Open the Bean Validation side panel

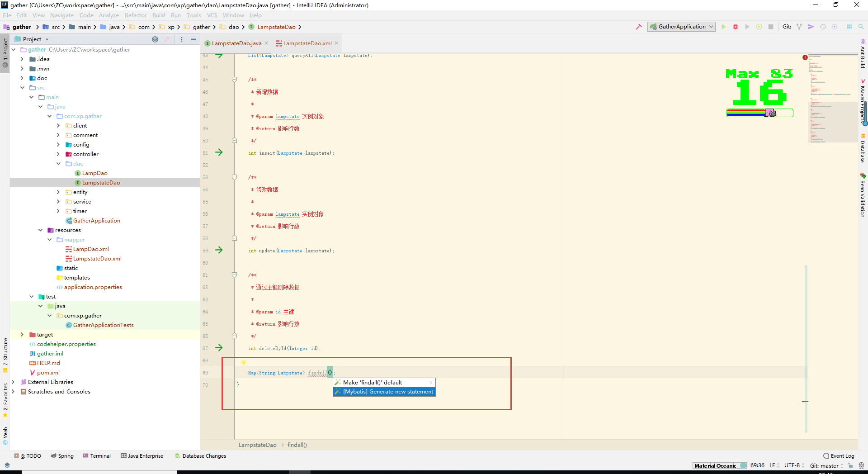point(863,195)
